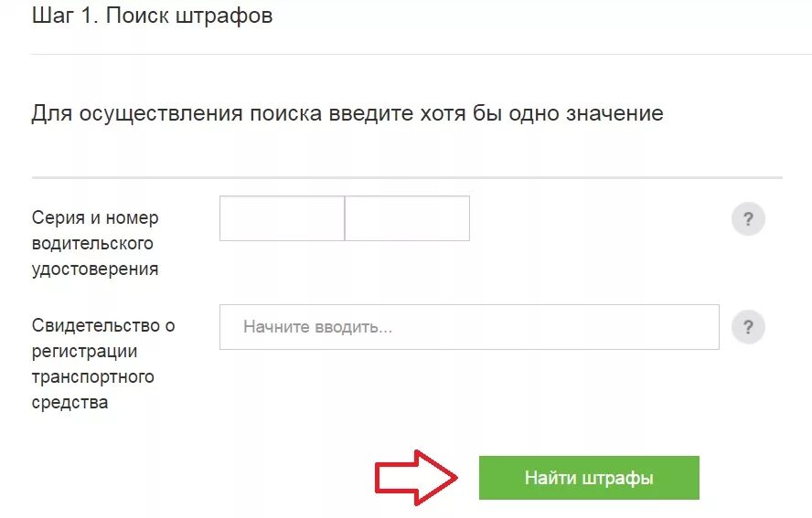Open help icon beside vehicle registration field
The image size is (812, 518).
click(x=748, y=327)
